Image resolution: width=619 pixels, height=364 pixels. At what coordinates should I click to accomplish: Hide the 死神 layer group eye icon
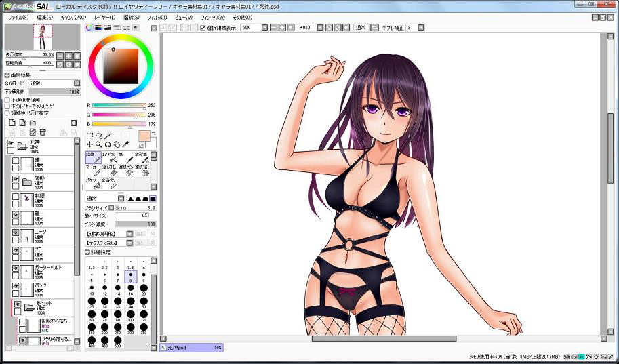(x=11, y=143)
